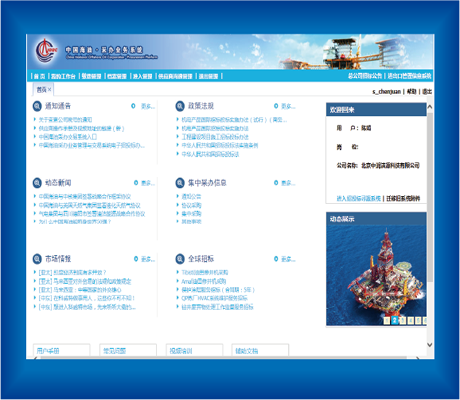Open the first [亚太] market report link
The height and width of the screenshot is (400, 460).
(x=73, y=272)
